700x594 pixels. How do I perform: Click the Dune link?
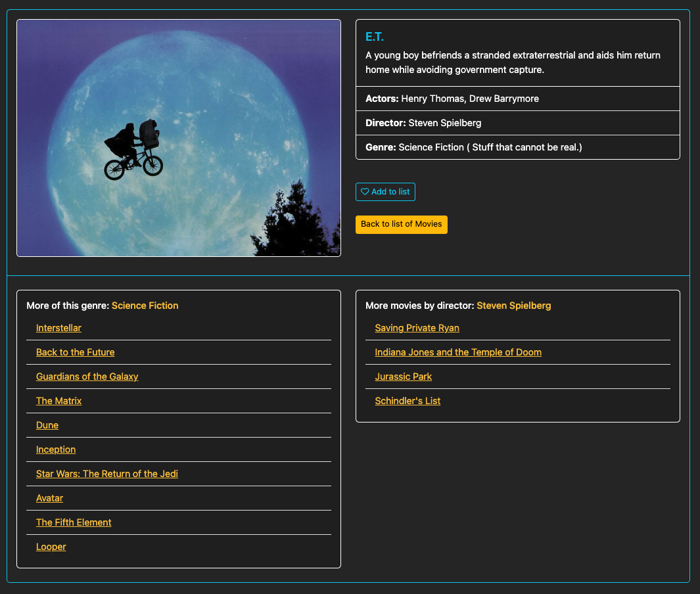coord(47,425)
